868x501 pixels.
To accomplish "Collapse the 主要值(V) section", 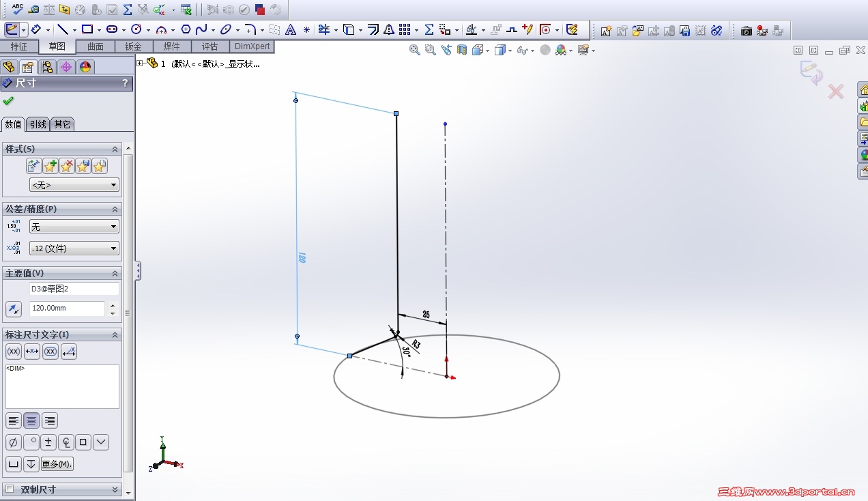I will pos(115,273).
